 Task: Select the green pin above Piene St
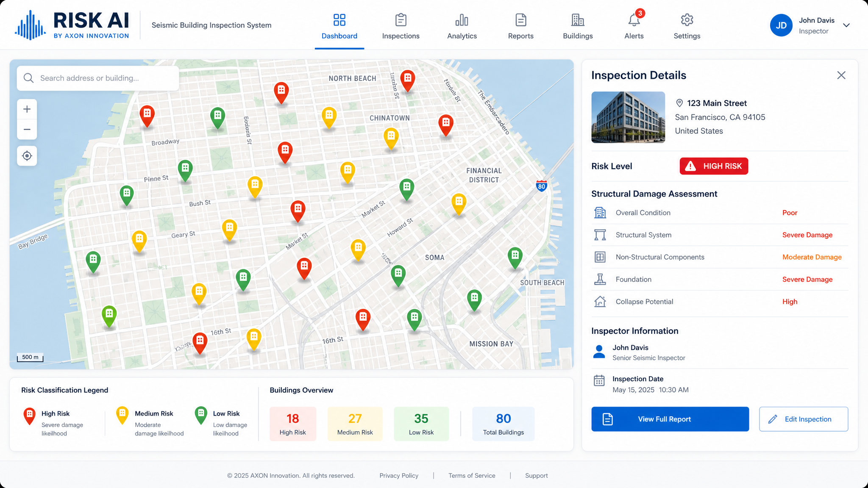(x=185, y=170)
